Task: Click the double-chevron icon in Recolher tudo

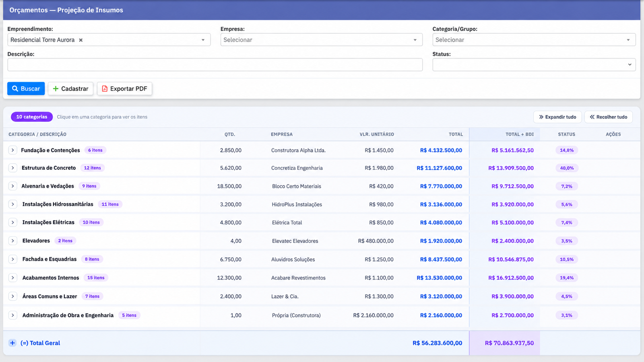Action: click(592, 117)
